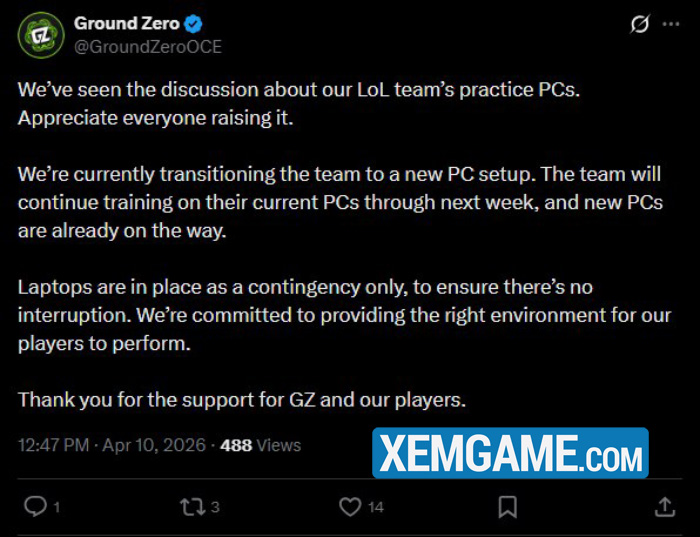The image size is (700, 537).
Task: Toggle the bookmark icon on this post
Action: 507,507
